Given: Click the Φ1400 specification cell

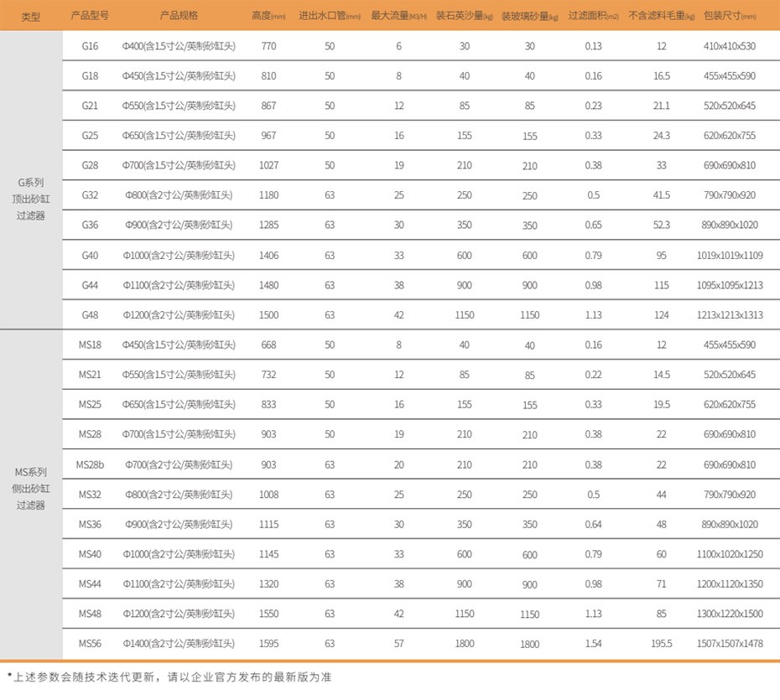Looking at the screenshot, I should 179,644.
